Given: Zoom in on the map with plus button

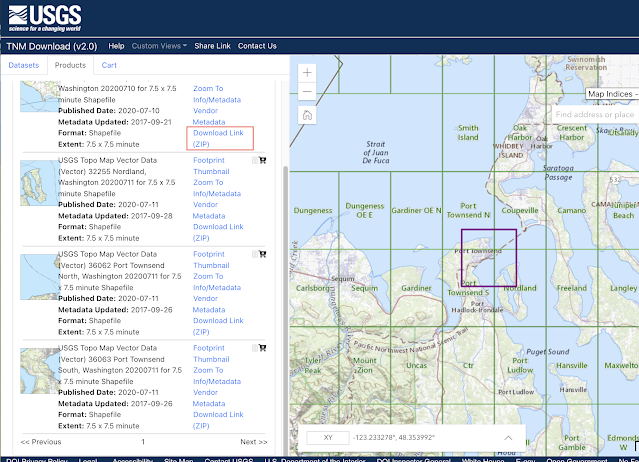Looking at the screenshot, I should tap(307, 73).
